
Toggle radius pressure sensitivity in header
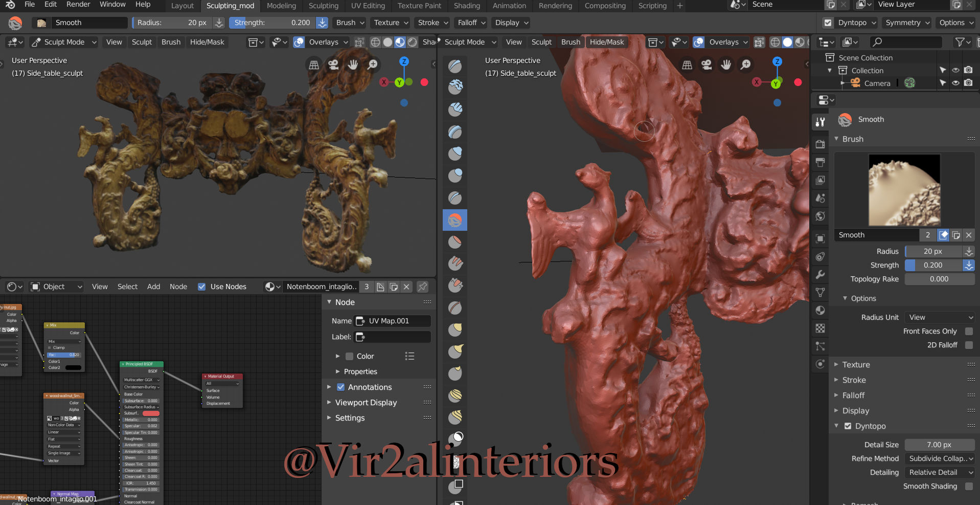[x=219, y=23]
